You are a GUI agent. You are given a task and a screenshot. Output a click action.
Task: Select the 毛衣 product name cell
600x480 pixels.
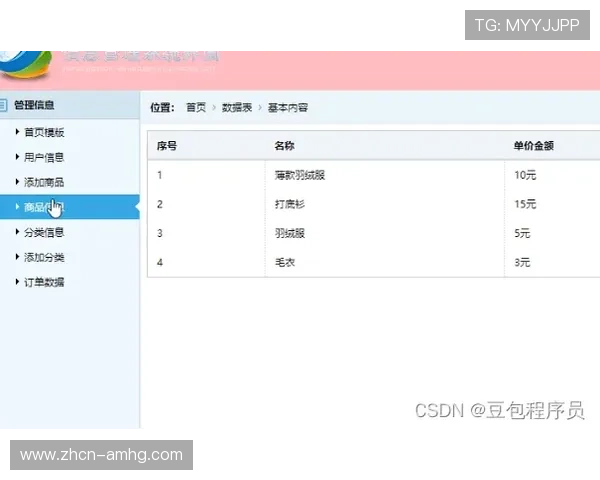pyautogui.click(x=285, y=262)
